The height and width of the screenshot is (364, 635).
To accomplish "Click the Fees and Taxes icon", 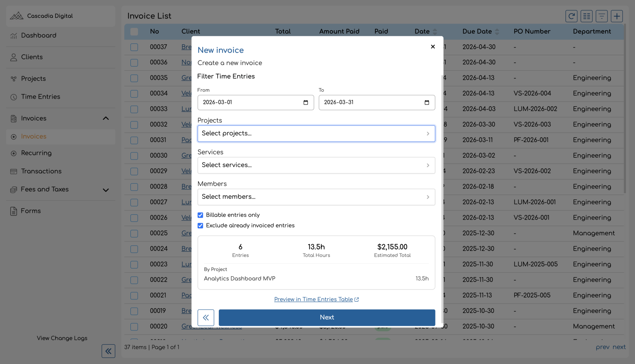I will [14, 189].
